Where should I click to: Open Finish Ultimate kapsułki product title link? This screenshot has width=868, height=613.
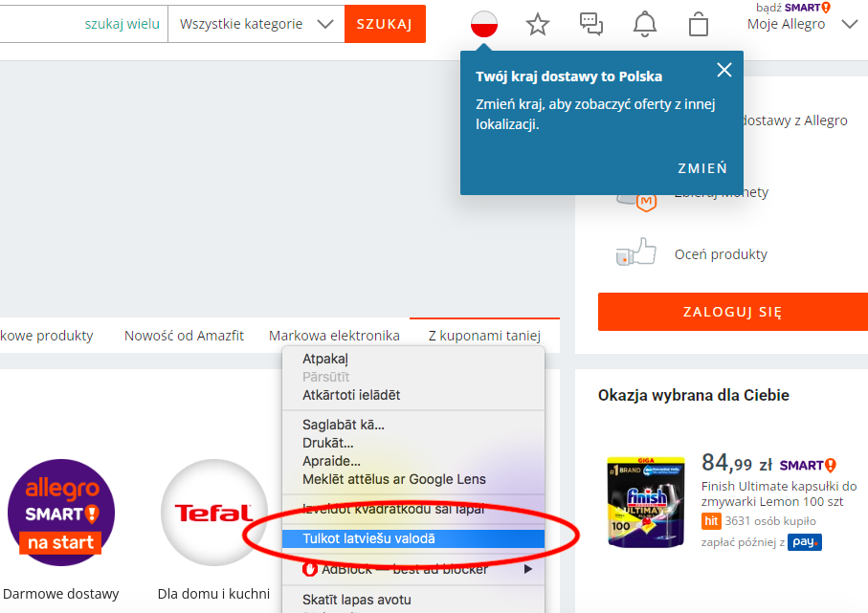coord(779,494)
